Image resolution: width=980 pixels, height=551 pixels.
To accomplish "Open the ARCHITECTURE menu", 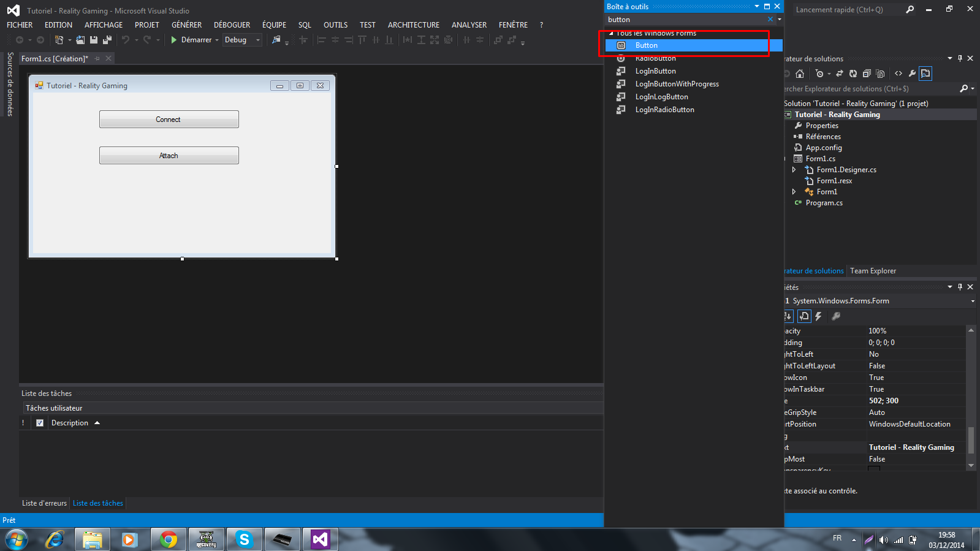I will [414, 25].
